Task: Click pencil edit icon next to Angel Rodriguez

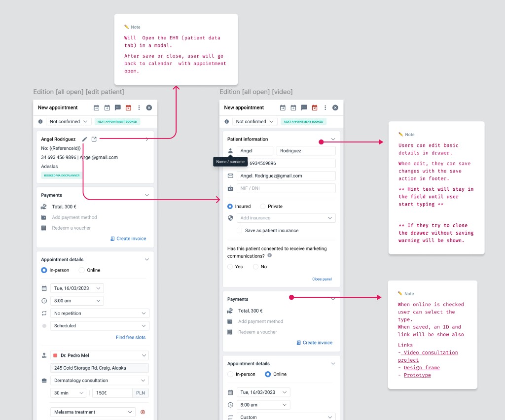Action: point(84,139)
